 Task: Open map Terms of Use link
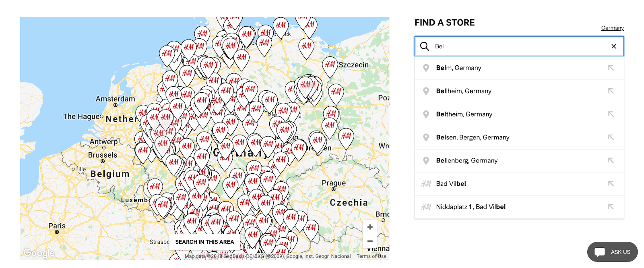[371, 256]
